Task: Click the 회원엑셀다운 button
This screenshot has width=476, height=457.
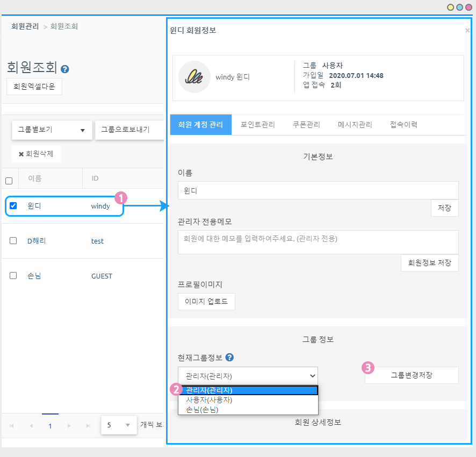Action: click(x=34, y=86)
